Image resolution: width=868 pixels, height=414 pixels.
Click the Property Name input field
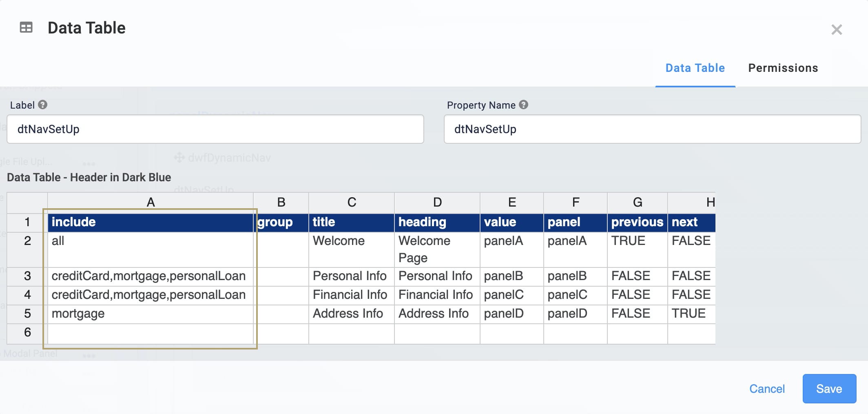point(652,129)
